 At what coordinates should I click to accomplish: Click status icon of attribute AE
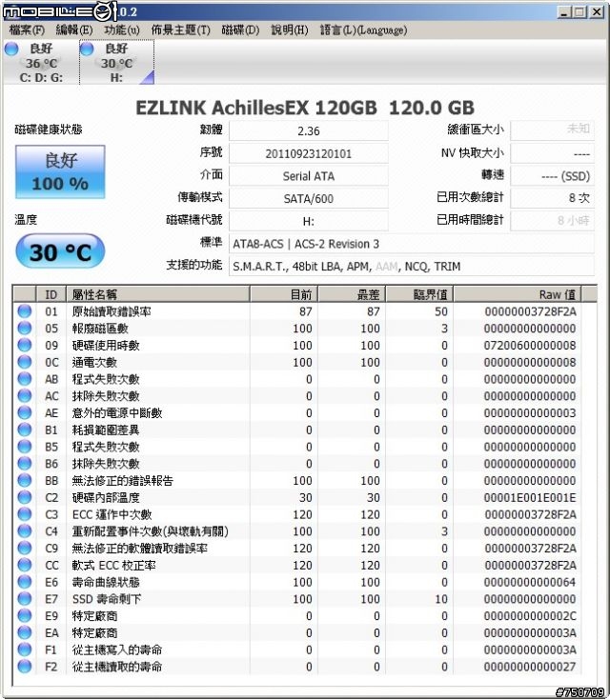tap(25, 413)
